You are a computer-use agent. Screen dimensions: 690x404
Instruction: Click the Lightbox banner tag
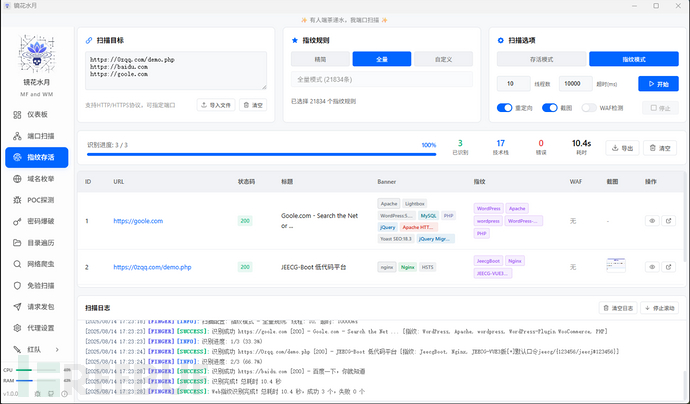click(415, 204)
